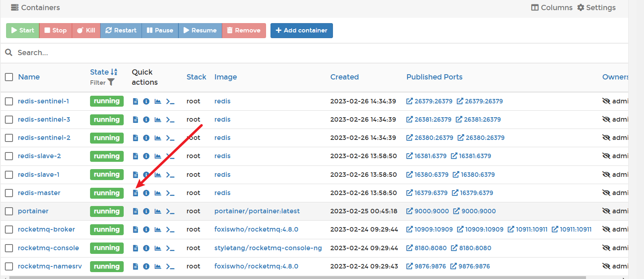
Task: Open the Columns chooser
Action: [552, 8]
